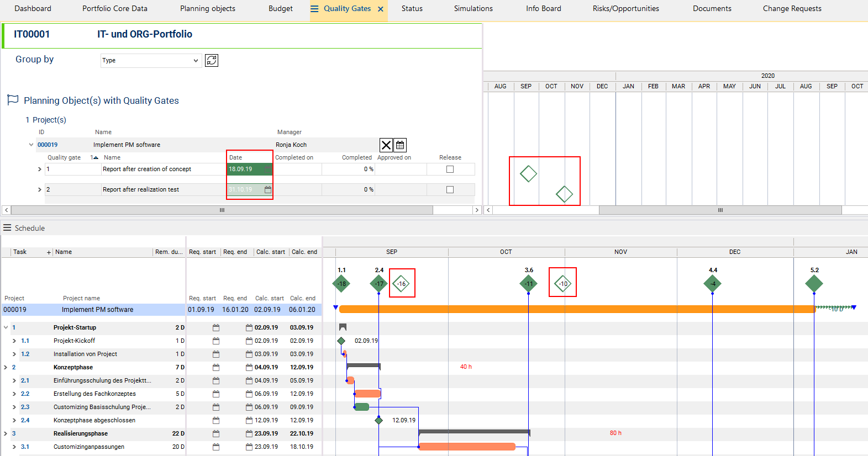Click the Req. start calendar icon for Projekt-Kickoff
The width and height of the screenshot is (868, 456).
tap(216, 341)
